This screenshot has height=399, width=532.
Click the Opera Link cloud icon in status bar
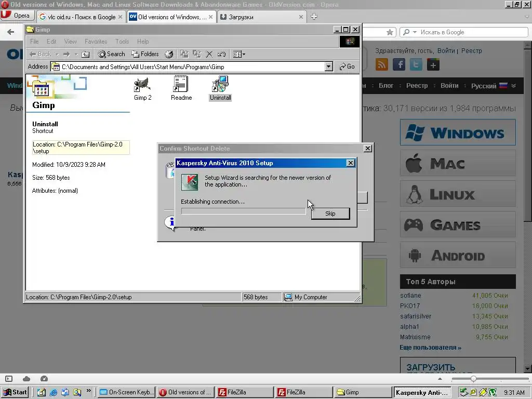26,379
